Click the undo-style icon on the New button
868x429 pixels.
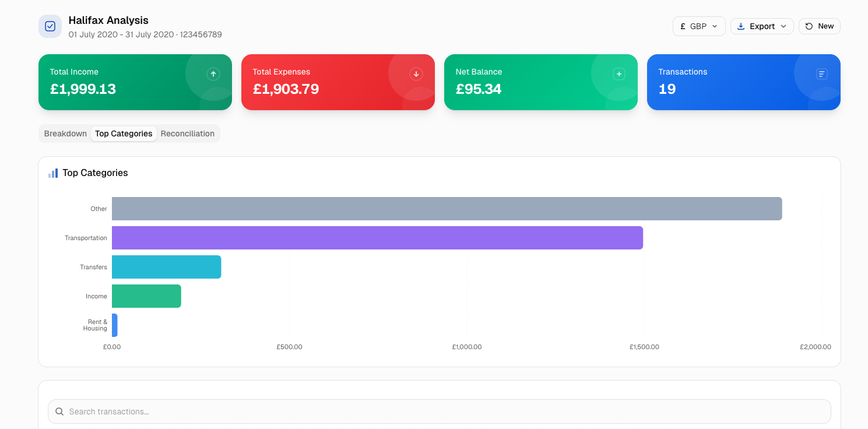809,26
